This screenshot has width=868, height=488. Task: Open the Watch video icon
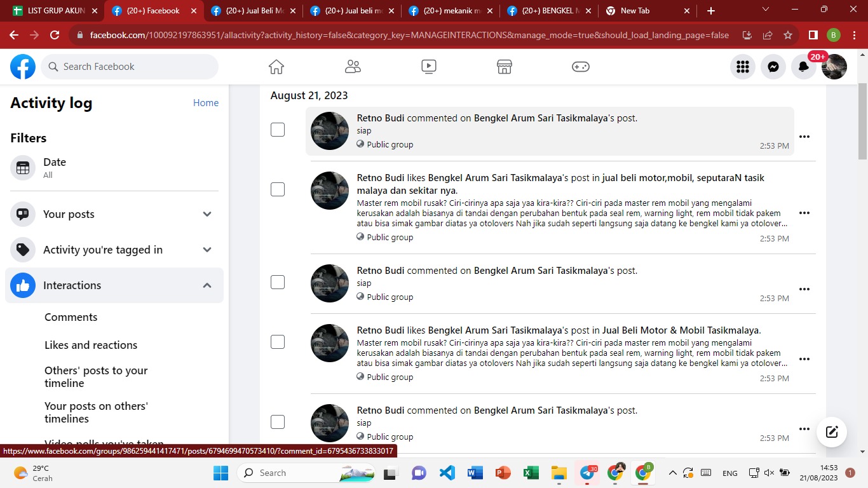[429, 67]
